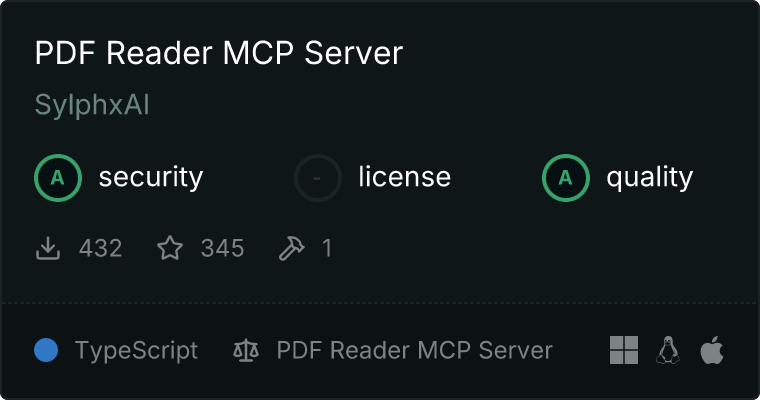Click the TypeScript language label
The image size is (760, 400).
pyautogui.click(x=137, y=351)
